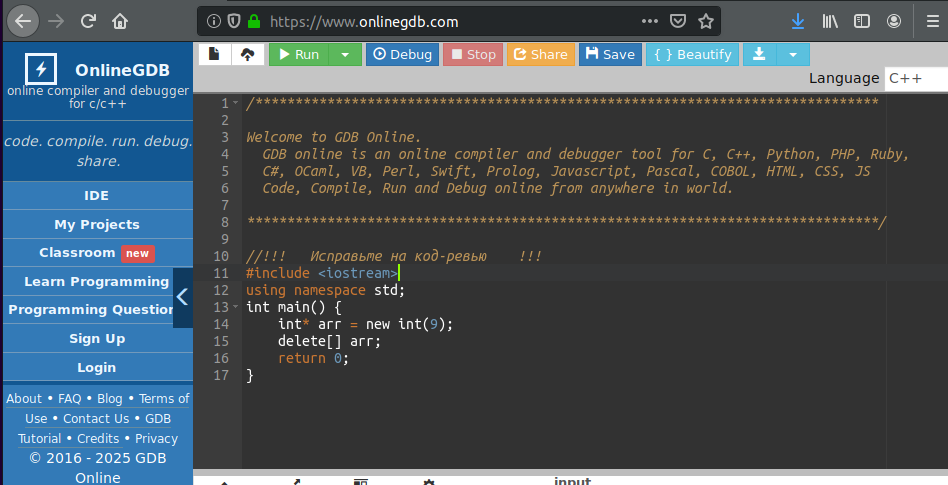Open the Privacy footer link
The width and height of the screenshot is (948, 485).
(156, 438)
